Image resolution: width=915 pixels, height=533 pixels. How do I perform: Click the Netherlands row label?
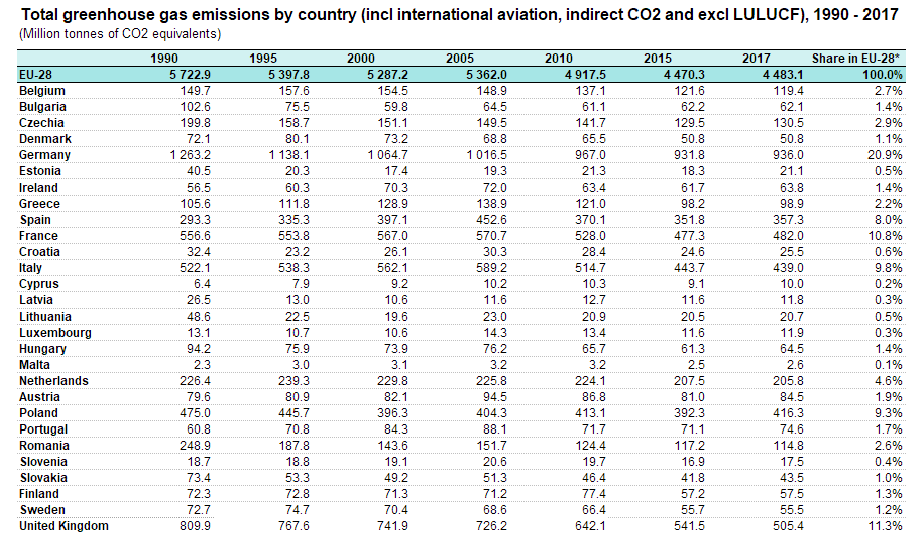[x=53, y=381]
